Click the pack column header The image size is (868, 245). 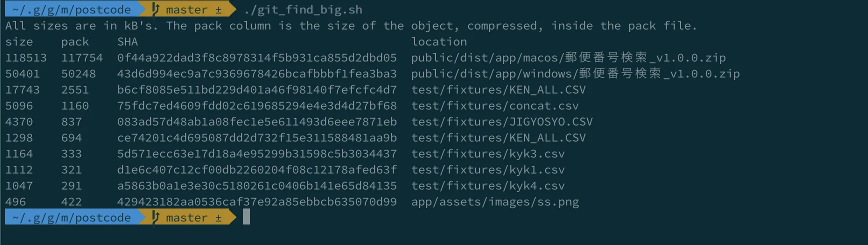pyautogui.click(x=75, y=41)
